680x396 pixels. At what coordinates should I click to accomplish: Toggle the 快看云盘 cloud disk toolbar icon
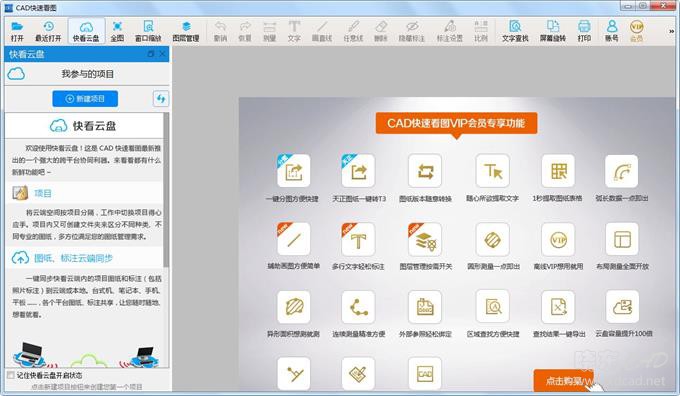tap(86, 31)
